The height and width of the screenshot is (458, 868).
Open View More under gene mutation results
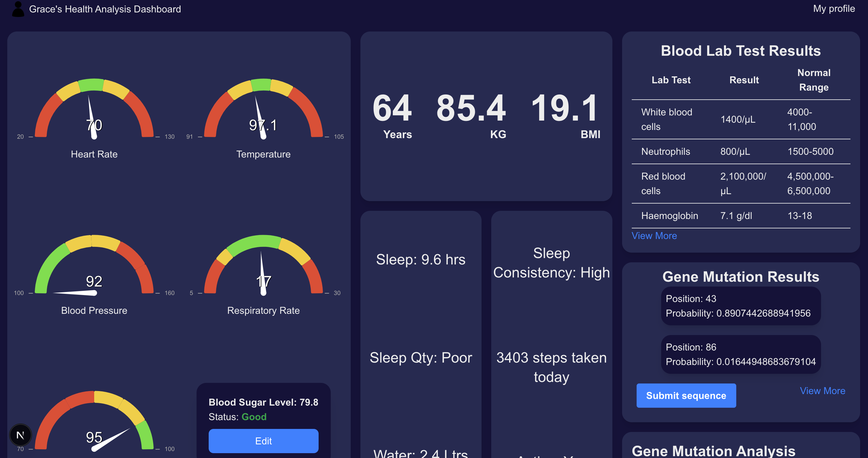point(822,390)
